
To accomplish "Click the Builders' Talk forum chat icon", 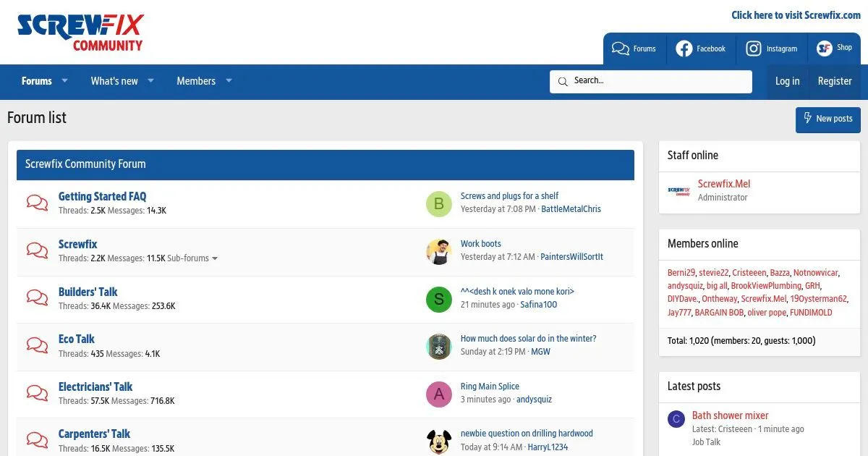I will pos(37,297).
